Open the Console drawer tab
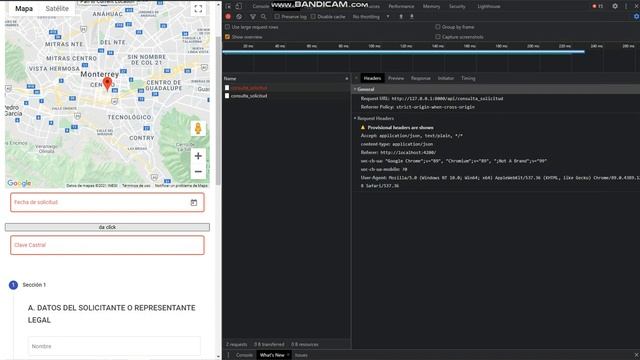640x360 pixels. 244,355
